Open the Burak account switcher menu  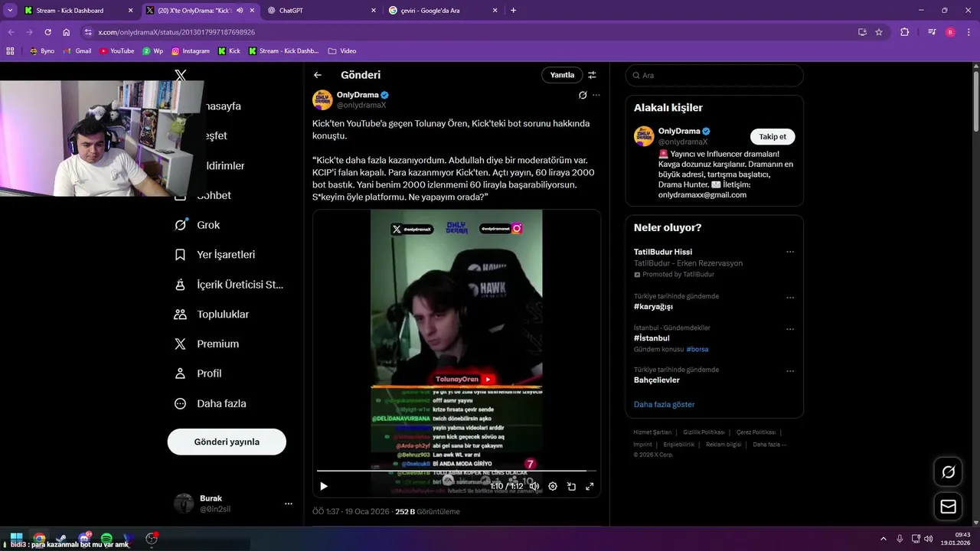[233, 504]
